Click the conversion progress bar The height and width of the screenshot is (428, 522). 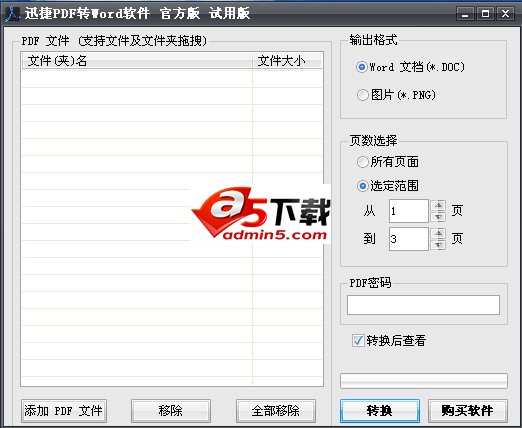(424, 381)
